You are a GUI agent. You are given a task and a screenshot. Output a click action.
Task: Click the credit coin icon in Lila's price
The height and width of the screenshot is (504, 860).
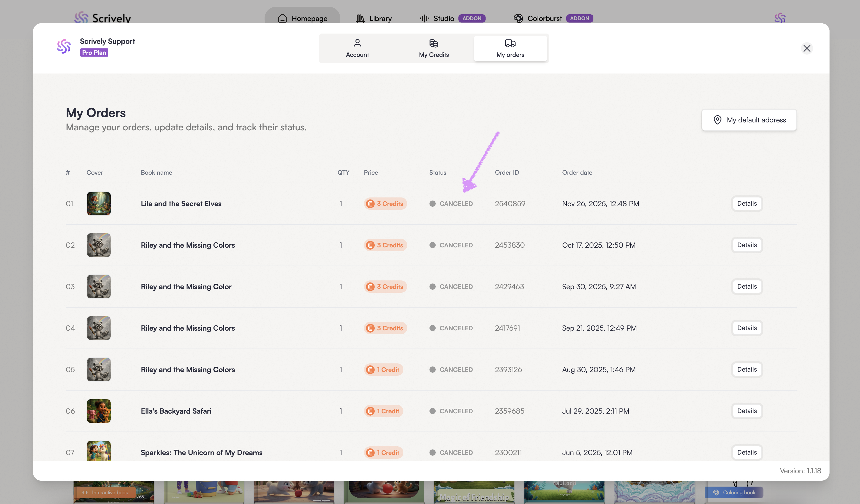click(370, 204)
